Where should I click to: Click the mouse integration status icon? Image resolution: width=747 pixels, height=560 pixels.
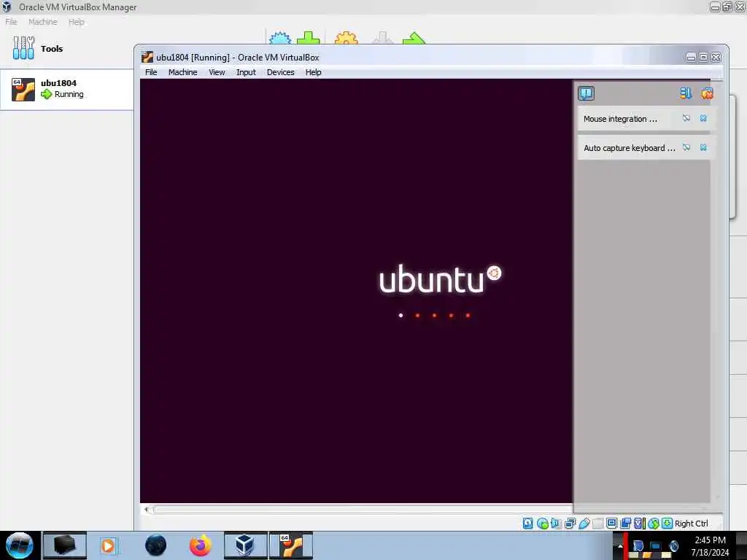click(654, 524)
